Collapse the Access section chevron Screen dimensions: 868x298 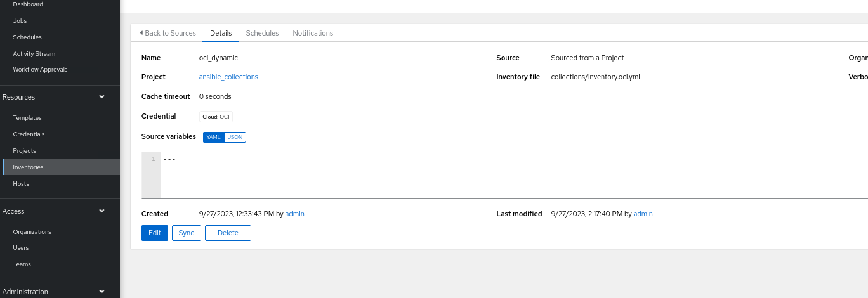pyautogui.click(x=102, y=211)
